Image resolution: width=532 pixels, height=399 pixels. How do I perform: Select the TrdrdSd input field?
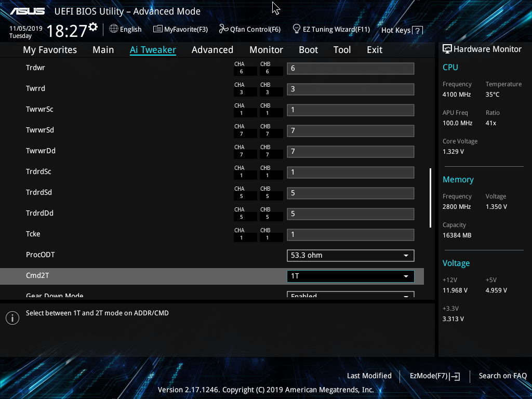tap(351, 193)
